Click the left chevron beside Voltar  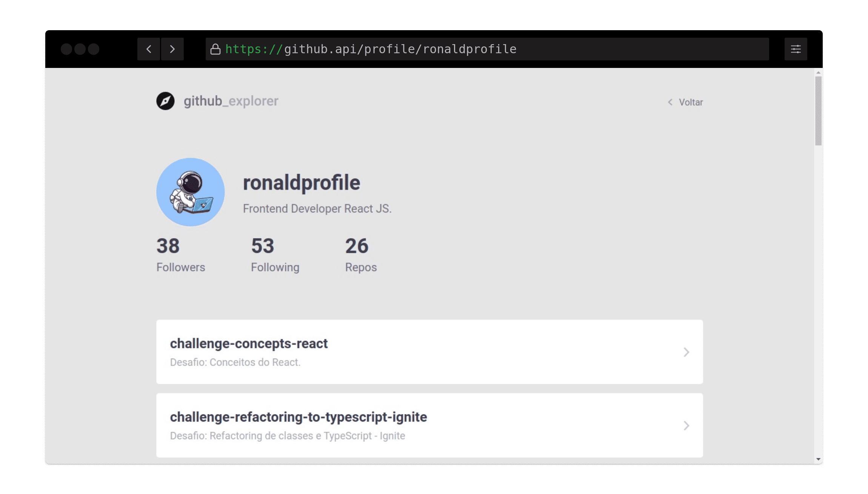point(670,102)
